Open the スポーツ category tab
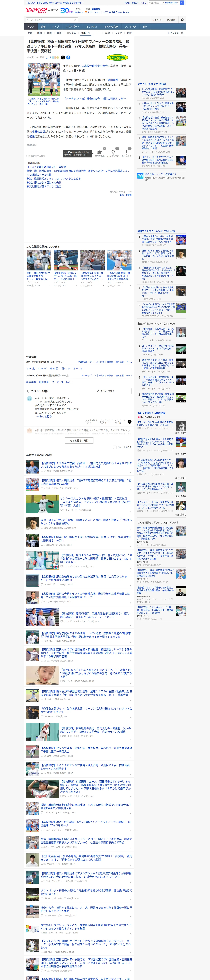 tap(85, 33)
